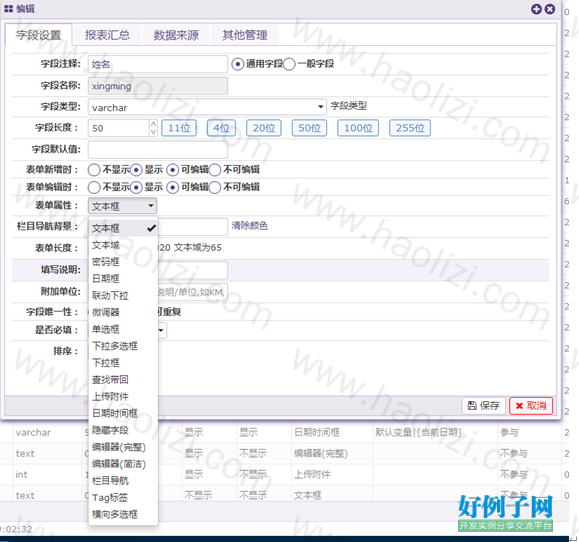
Task: Click the 附加单位 input field
Action: (193, 292)
